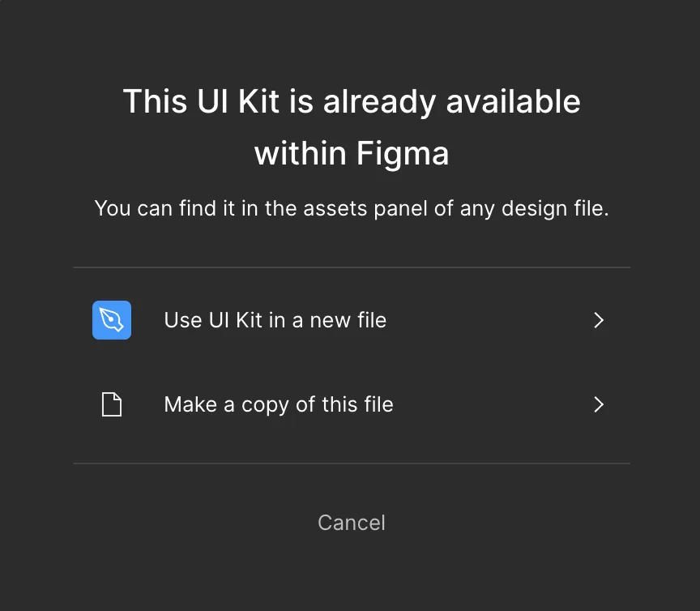Click the "This UI Kit is already available" heading

pyautogui.click(x=352, y=102)
